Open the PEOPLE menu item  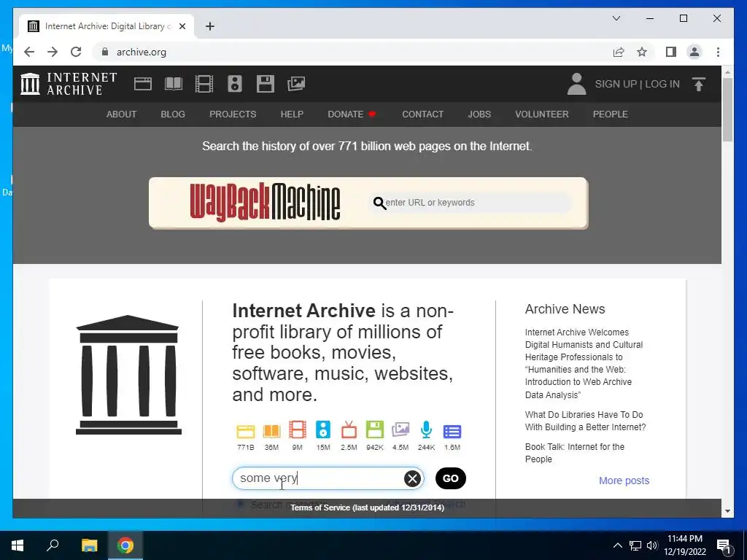(611, 114)
